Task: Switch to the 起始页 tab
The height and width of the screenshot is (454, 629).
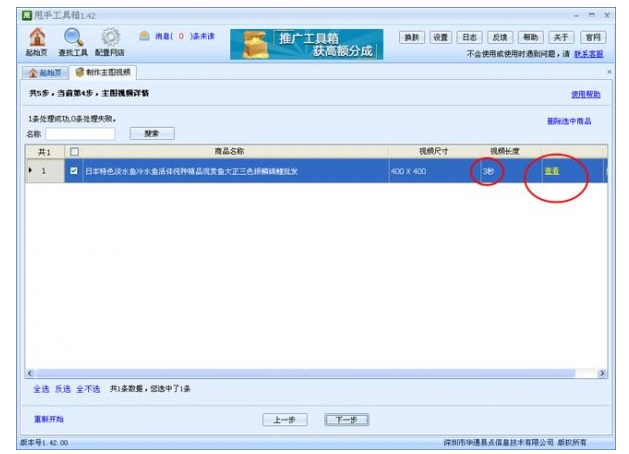Action: pyautogui.click(x=45, y=73)
